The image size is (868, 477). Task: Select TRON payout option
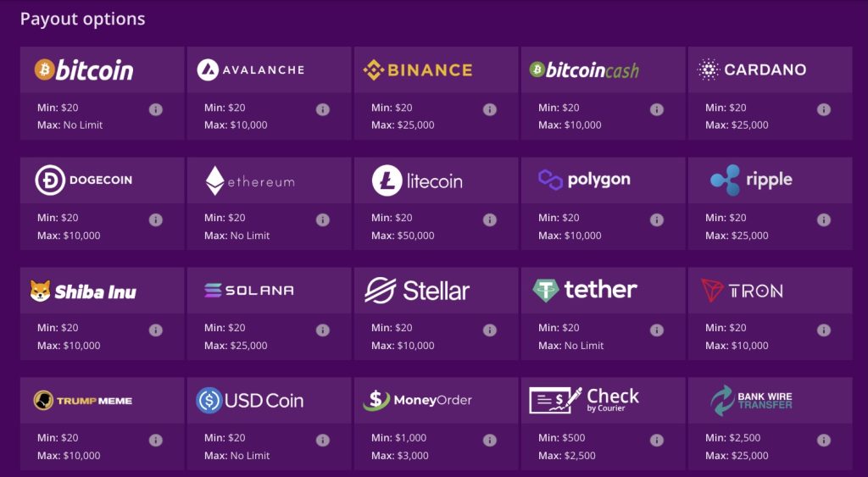[742, 291]
